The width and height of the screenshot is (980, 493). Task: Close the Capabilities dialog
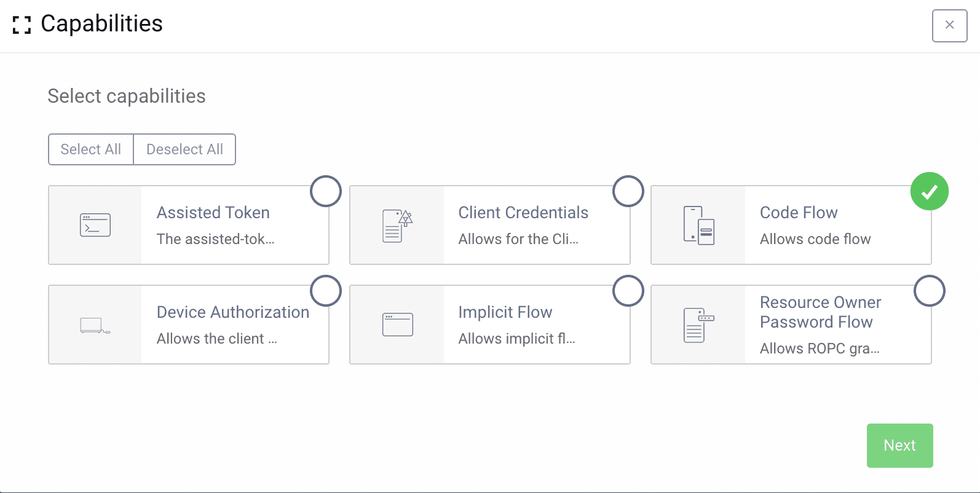pyautogui.click(x=949, y=25)
